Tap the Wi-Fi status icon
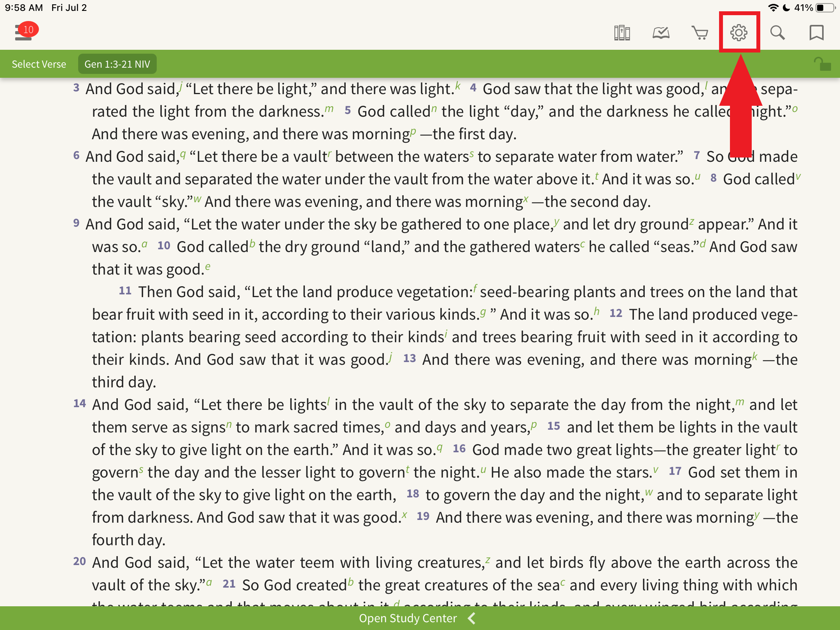Image resolution: width=840 pixels, height=630 pixels. [x=774, y=8]
